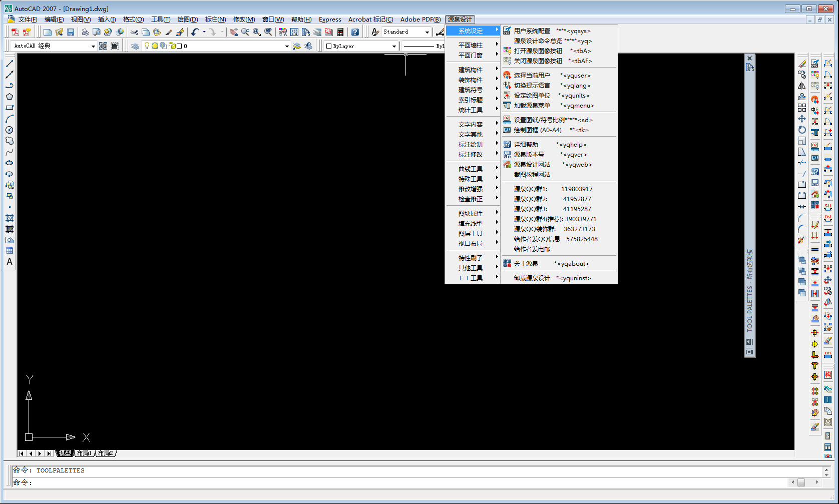Image resolution: width=839 pixels, height=504 pixels.
Task: Select the Array grid tool
Action: [802, 108]
